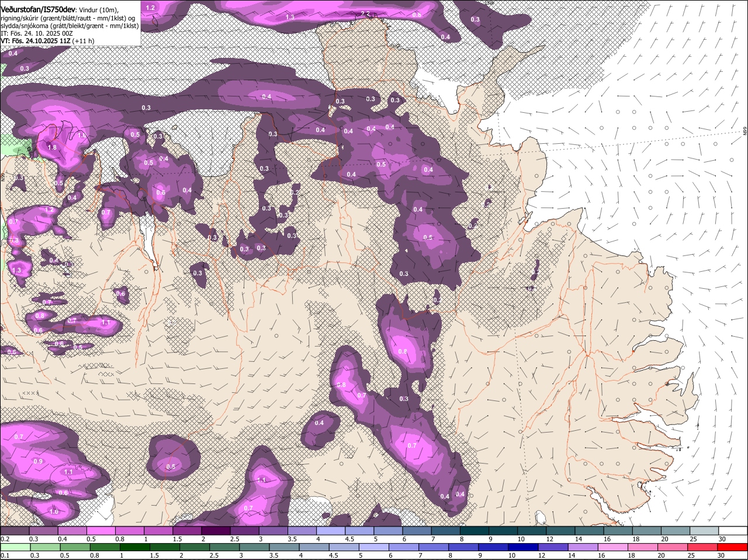This screenshot has height=560, width=748.
Task: Select the lower legend swatch labeled 0.5
Action: (x=75, y=547)
